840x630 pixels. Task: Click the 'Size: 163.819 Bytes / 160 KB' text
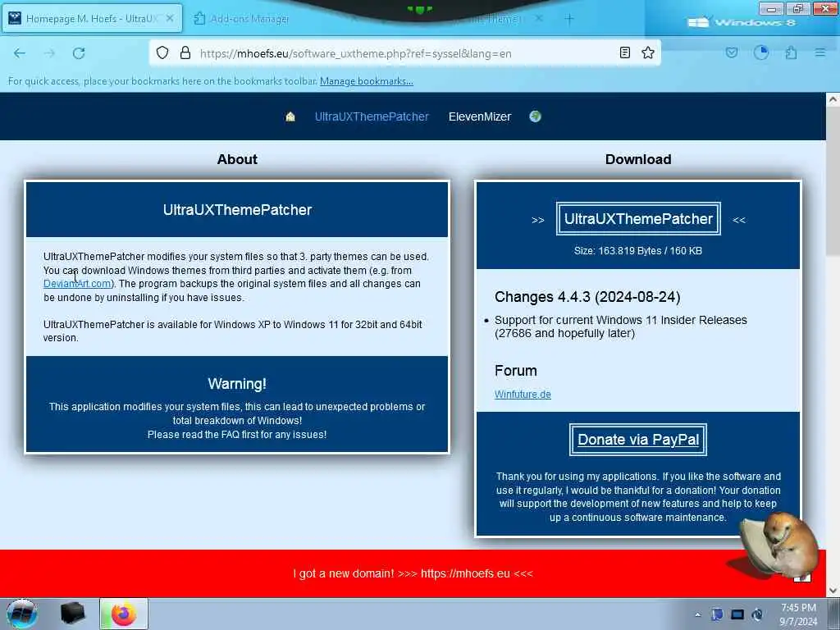pos(638,251)
